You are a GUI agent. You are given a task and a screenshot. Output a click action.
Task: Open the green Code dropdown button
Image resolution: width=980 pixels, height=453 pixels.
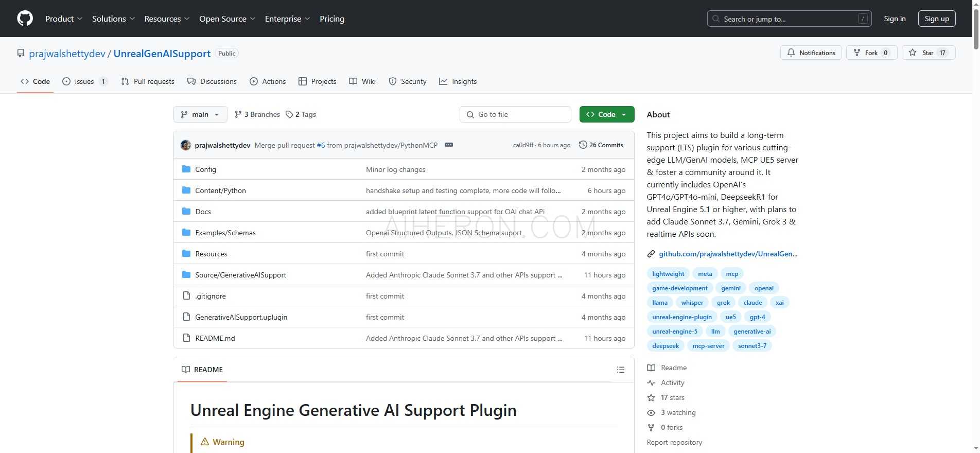607,114
